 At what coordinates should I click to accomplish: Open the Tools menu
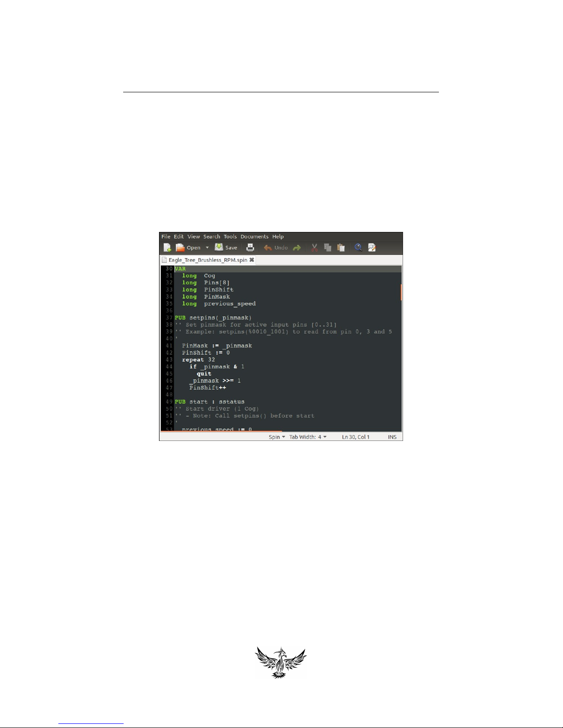click(x=230, y=237)
